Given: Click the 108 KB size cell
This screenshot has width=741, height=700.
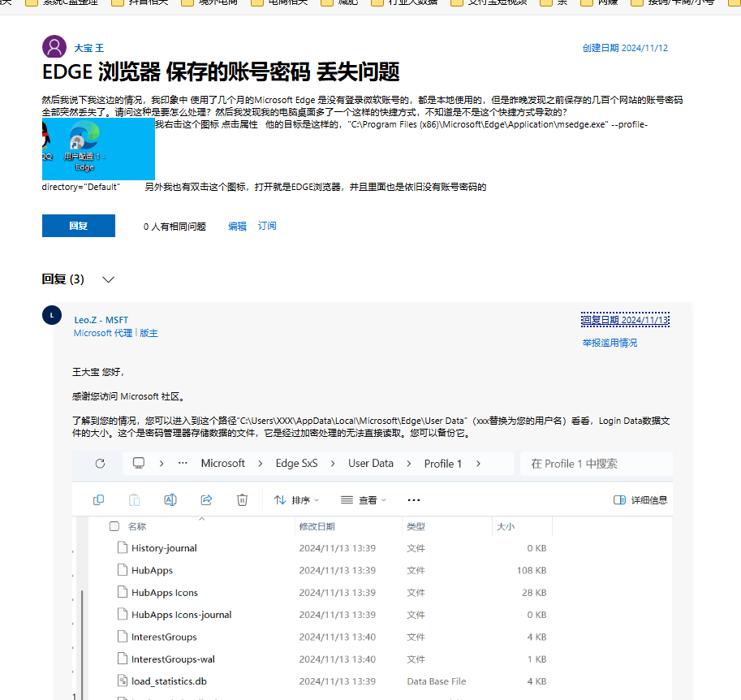Looking at the screenshot, I should 531,570.
